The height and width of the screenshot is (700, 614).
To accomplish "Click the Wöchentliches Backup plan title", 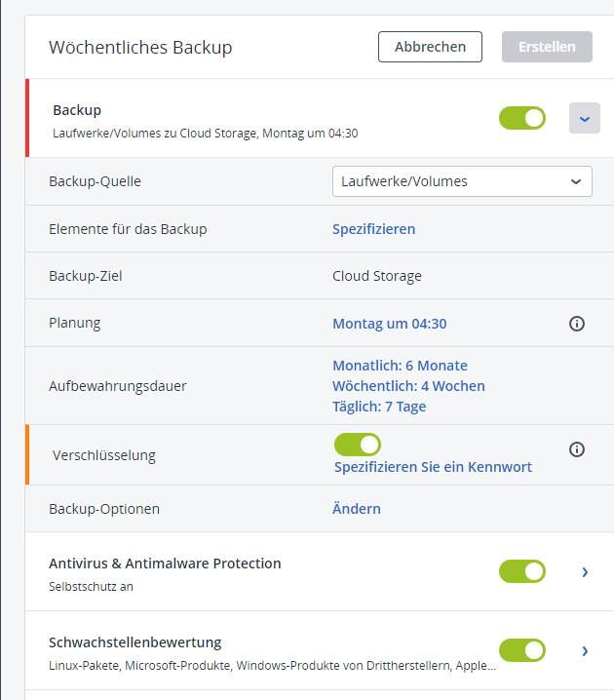I will [140, 47].
